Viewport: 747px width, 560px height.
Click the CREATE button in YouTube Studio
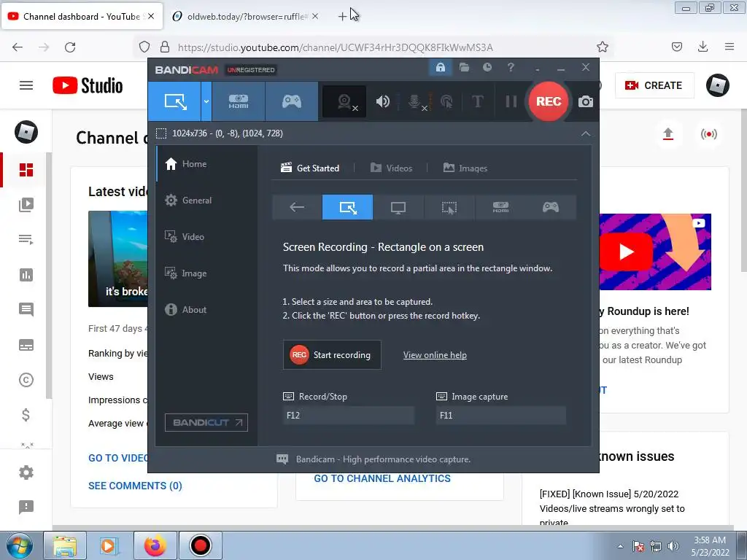(654, 85)
